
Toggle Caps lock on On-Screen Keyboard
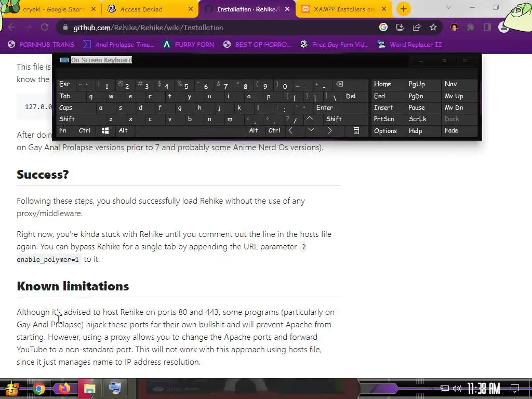coord(72,108)
